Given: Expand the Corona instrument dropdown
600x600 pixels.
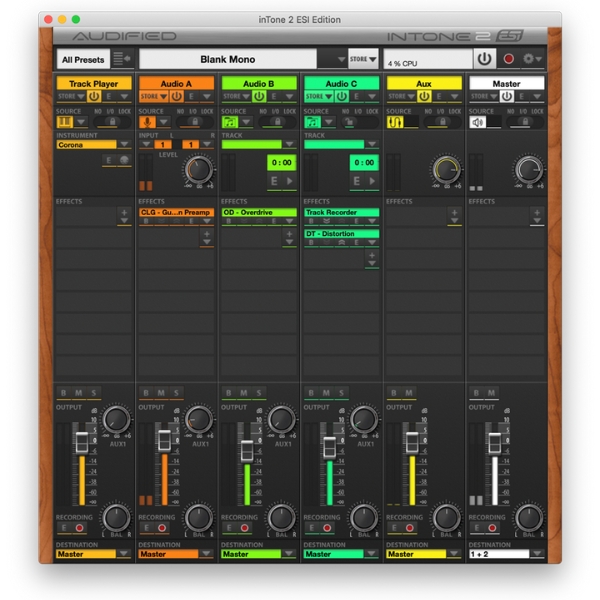Looking at the screenshot, I should click(126, 145).
